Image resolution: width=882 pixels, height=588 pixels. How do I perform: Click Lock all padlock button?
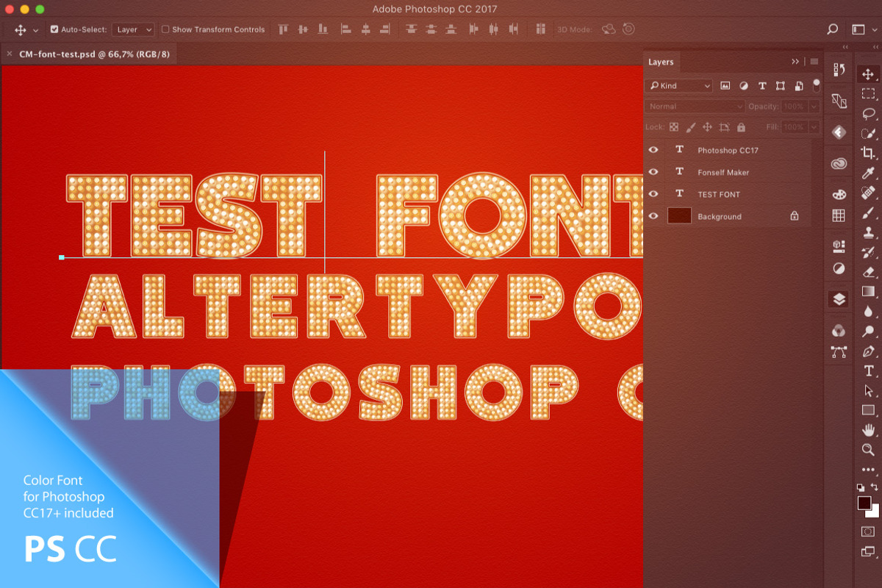pyautogui.click(x=741, y=127)
